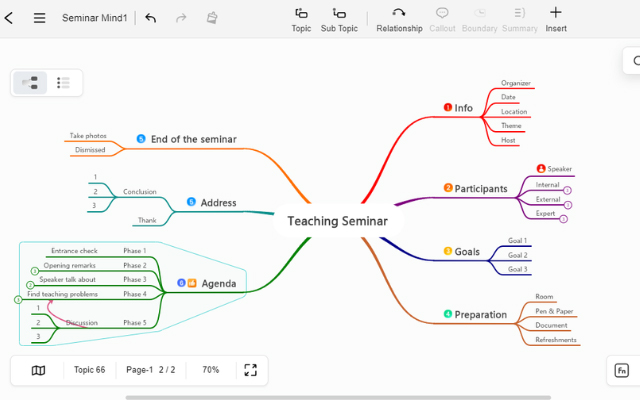The width and height of the screenshot is (640, 400).
Task: Switch pages via Page-1 2/2
Action: pos(151,370)
